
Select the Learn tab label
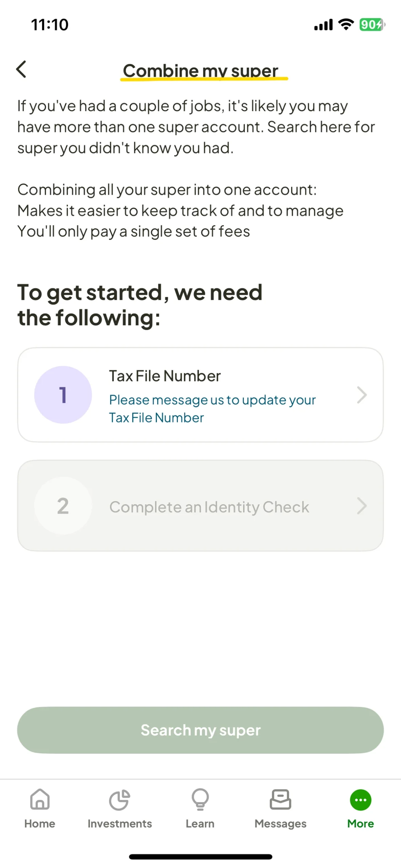(x=200, y=824)
